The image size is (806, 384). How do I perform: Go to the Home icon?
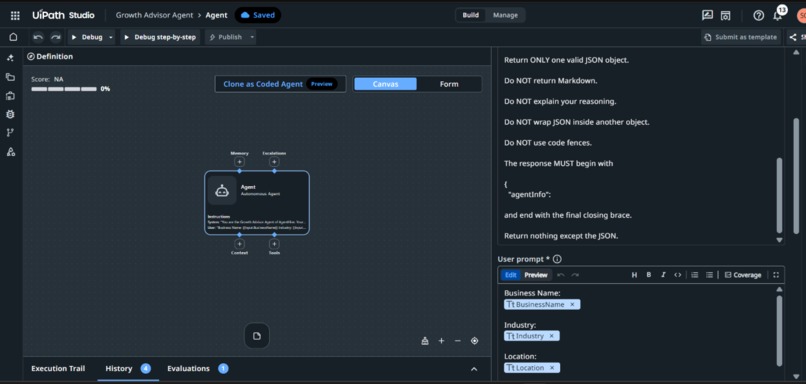pos(13,37)
